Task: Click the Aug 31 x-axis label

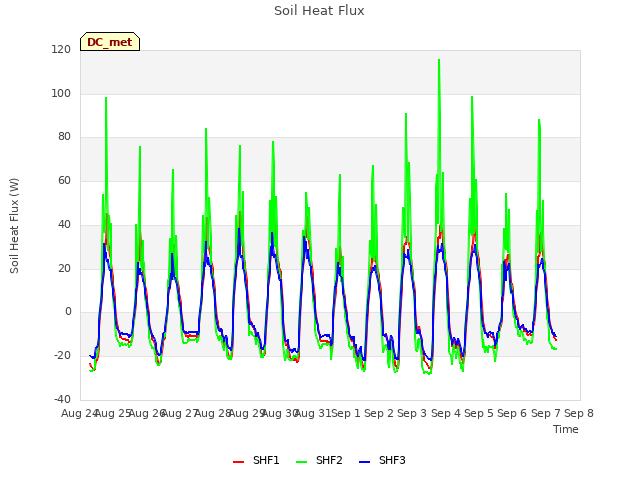Action: click(313, 413)
